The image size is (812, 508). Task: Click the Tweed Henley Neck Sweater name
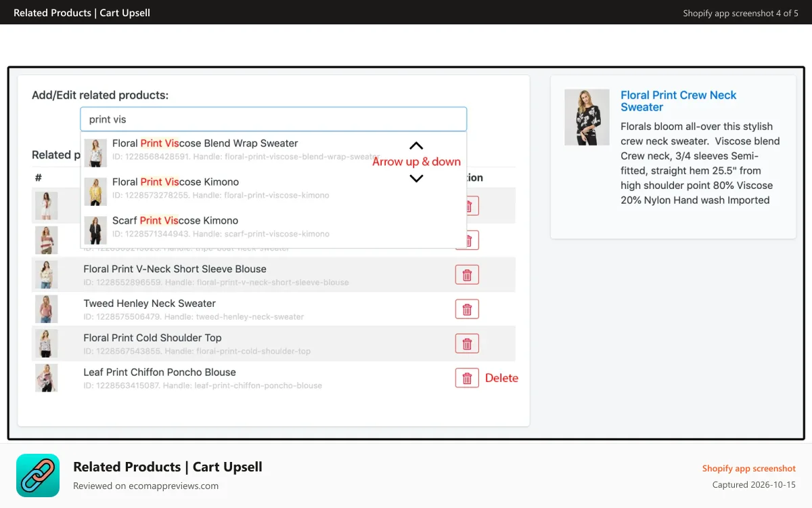[150, 303]
